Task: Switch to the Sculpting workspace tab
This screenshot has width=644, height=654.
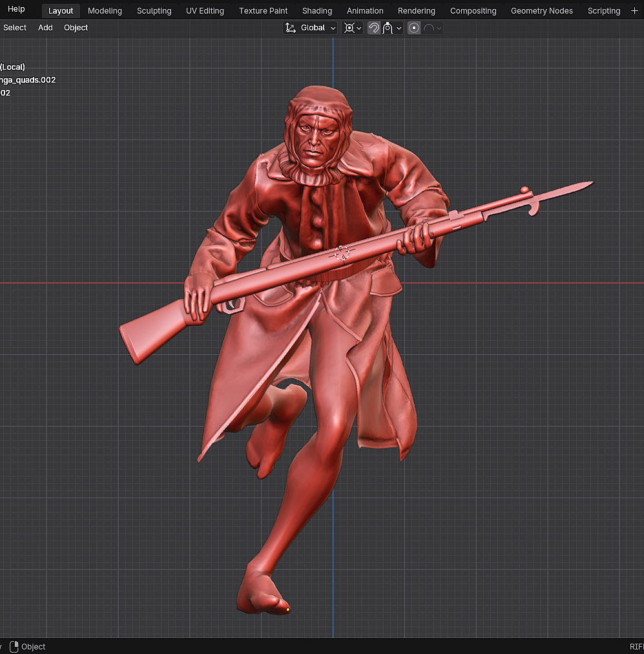Action: 154,11
